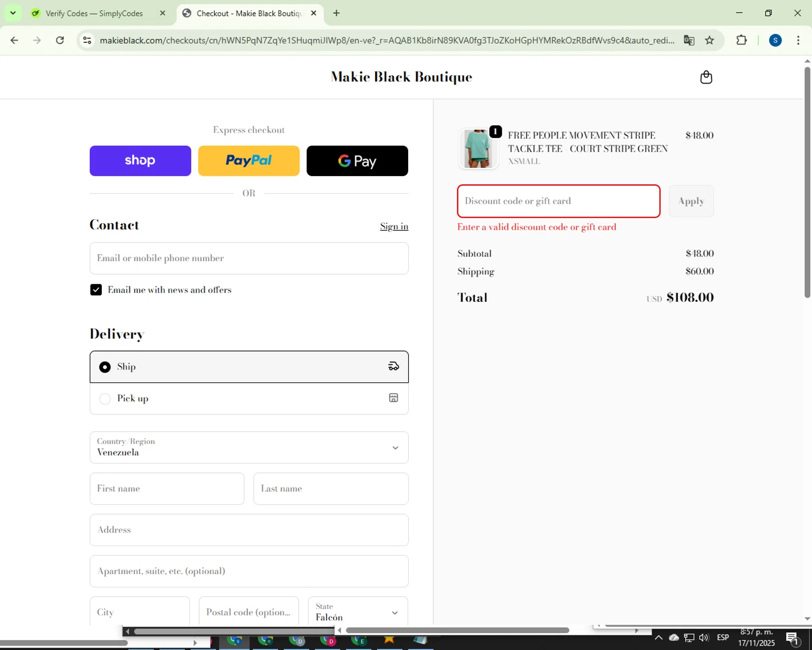
Task: Open Chrome three-dot menu
Action: (x=798, y=40)
